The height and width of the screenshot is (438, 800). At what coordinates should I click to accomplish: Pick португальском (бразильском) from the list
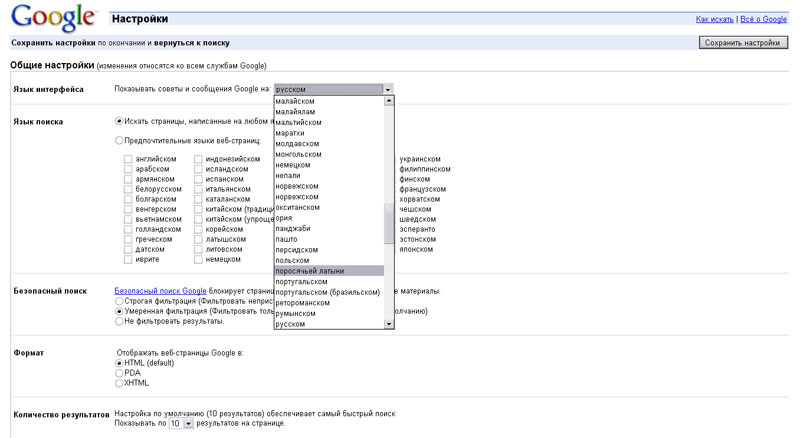[329, 293]
